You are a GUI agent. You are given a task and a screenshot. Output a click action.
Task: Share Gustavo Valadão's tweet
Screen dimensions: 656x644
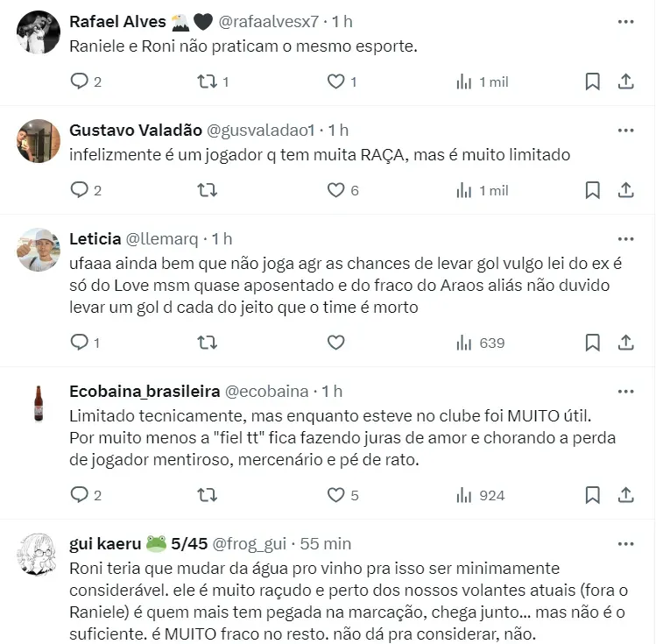point(625,190)
